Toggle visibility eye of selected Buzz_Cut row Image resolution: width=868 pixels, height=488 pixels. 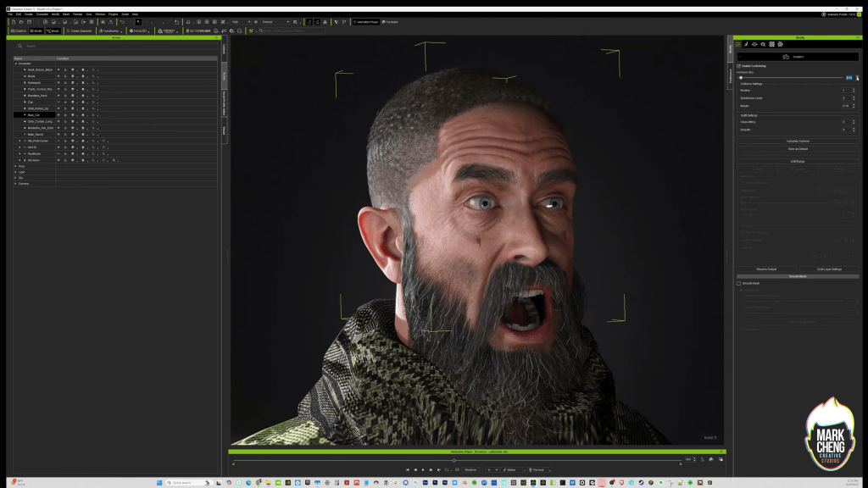[x=58, y=115]
